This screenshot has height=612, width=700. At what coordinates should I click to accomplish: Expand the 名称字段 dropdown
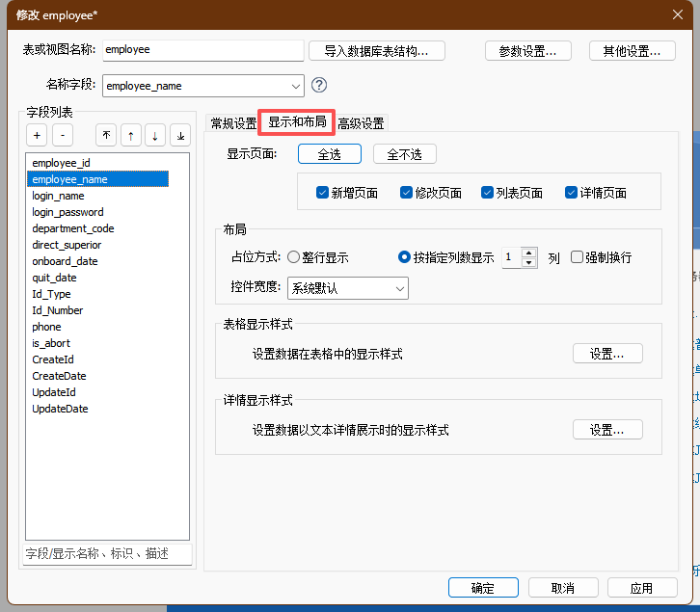click(x=295, y=85)
